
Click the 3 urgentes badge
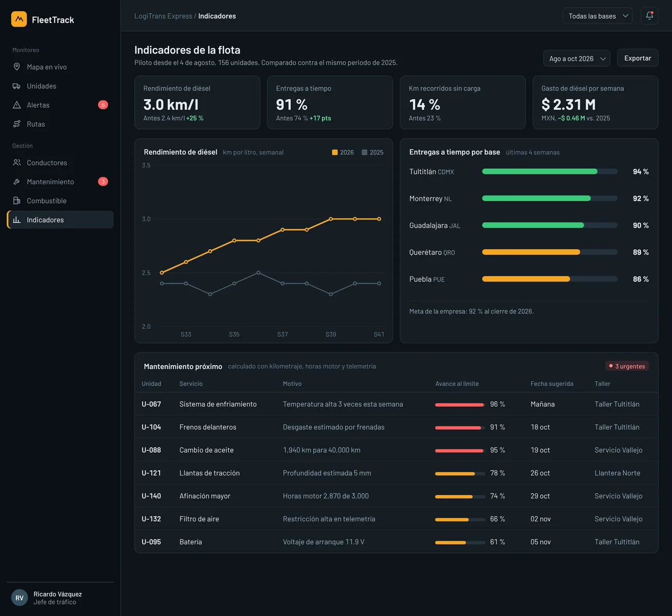click(x=627, y=366)
